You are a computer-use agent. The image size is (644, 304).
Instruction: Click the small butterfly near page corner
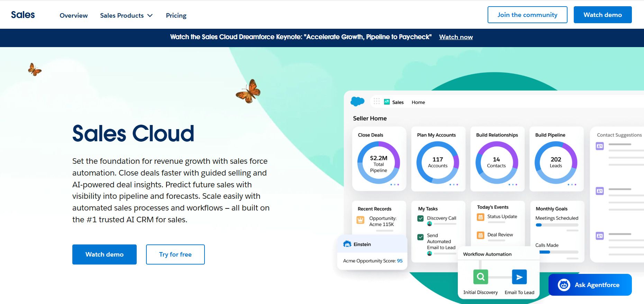[35, 69]
